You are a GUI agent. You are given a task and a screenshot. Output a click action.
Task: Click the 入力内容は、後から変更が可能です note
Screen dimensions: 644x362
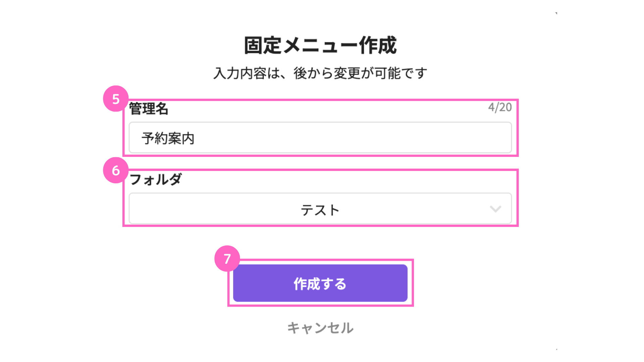(x=320, y=73)
